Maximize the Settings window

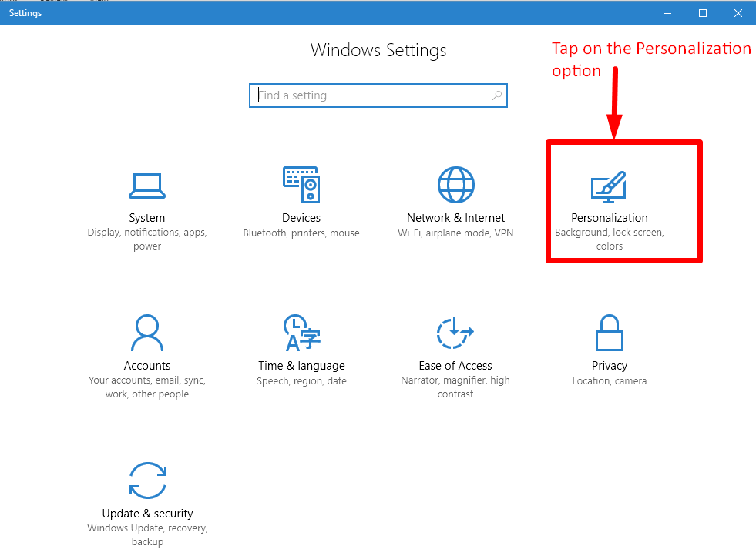tap(703, 13)
